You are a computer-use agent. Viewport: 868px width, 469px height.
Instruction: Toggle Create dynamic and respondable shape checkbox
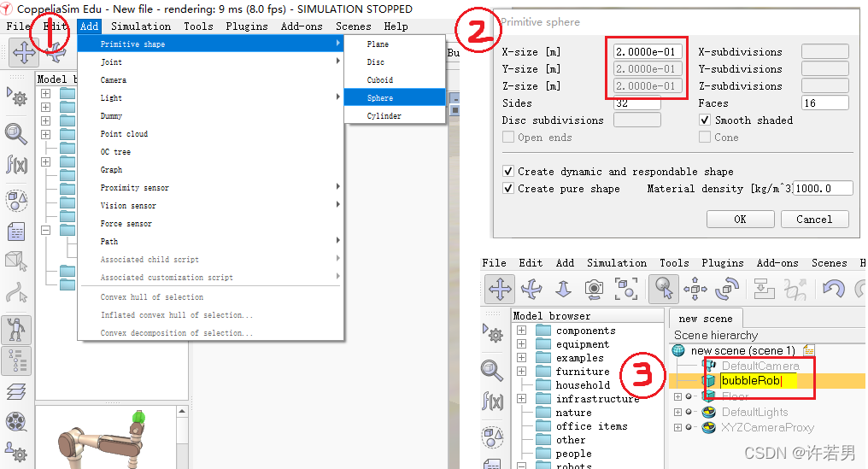tap(507, 171)
